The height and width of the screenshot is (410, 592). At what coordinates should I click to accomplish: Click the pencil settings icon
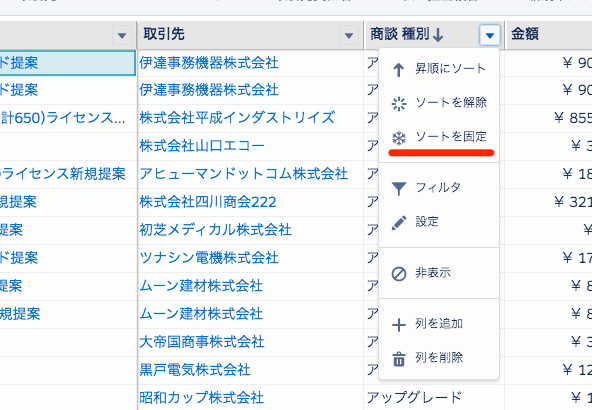point(399,223)
